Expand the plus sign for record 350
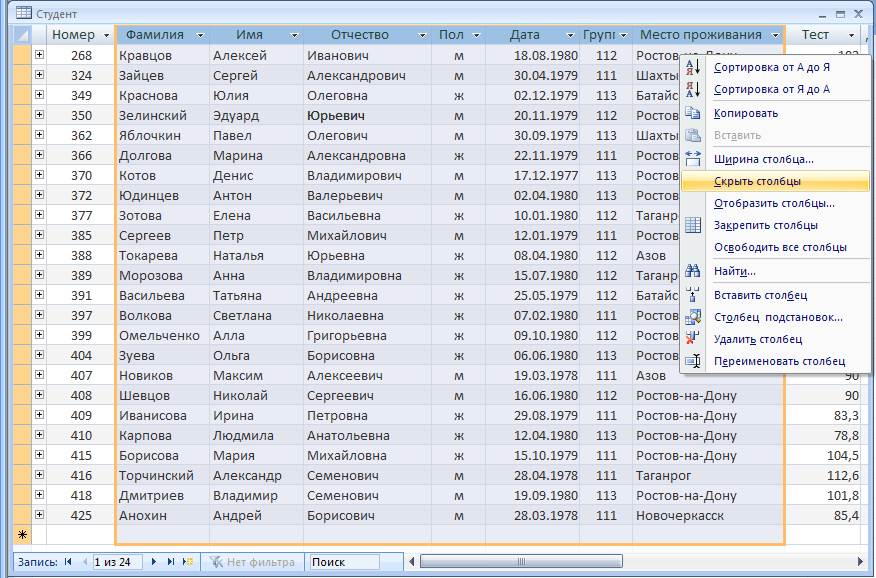This screenshot has height=578, width=876. (x=39, y=115)
